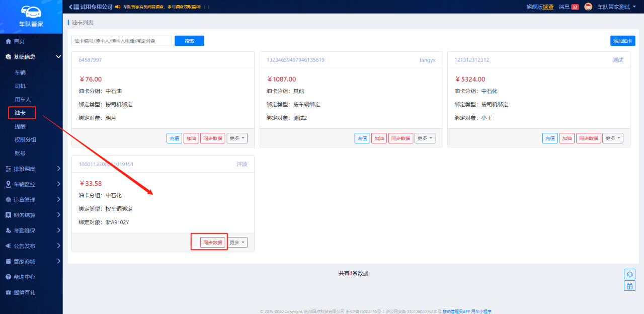644x314 pixels.
Task: Click the user avatar icon in header
Action: coord(588,7)
